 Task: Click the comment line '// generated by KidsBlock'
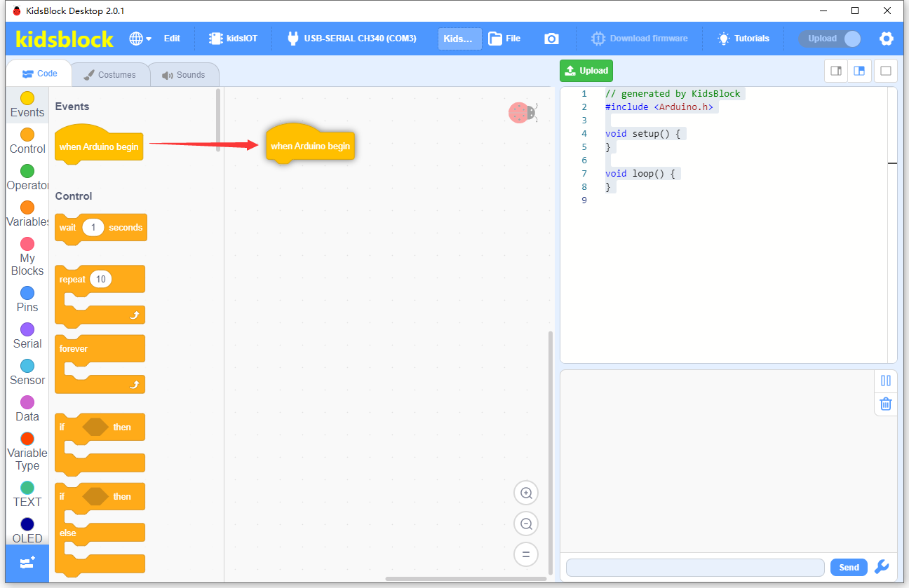673,93
